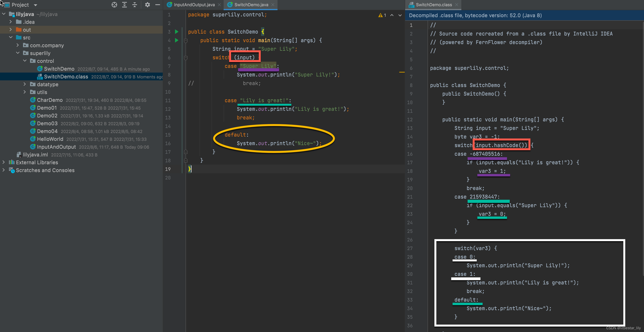Jump to next highlighted error arrow

point(400,15)
